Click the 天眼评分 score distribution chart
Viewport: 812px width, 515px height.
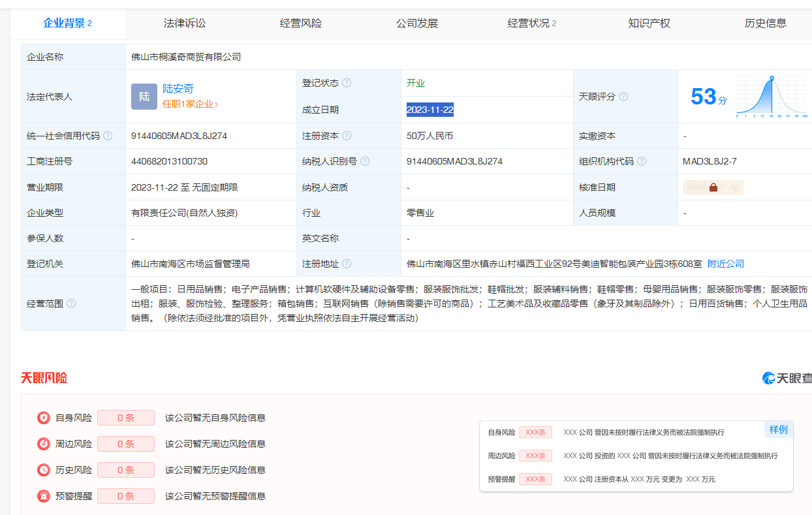[x=772, y=97]
